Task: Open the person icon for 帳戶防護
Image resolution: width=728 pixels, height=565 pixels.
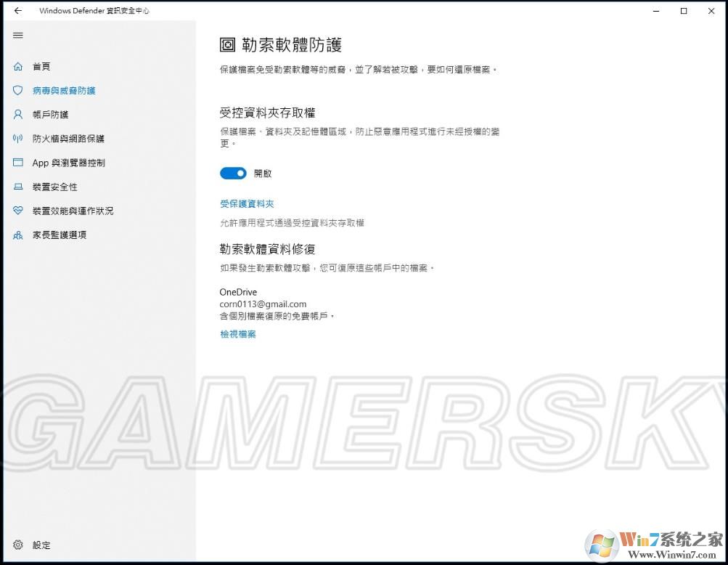Action: (18, 115)
